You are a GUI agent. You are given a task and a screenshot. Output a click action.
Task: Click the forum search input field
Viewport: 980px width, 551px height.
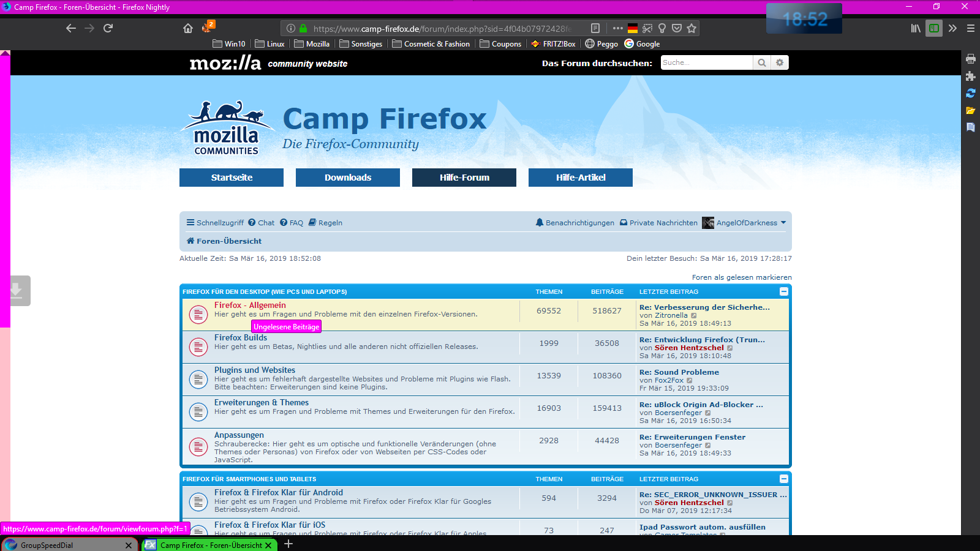tap(707, 62)
